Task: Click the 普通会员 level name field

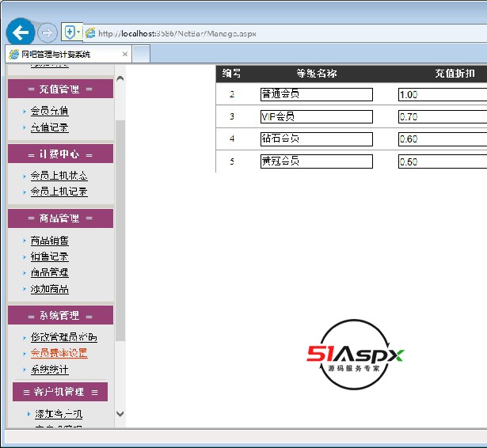Action: coord(317,94)
